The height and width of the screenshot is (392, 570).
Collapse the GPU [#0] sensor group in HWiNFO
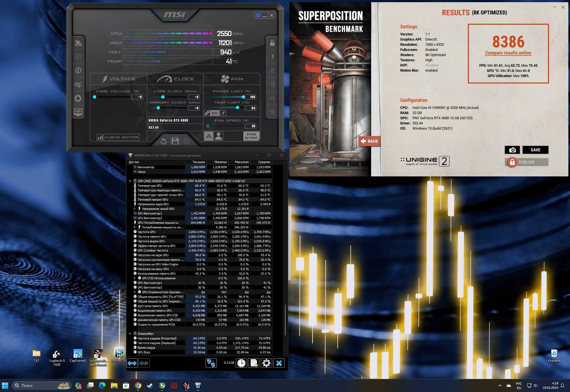click(130, 181)
